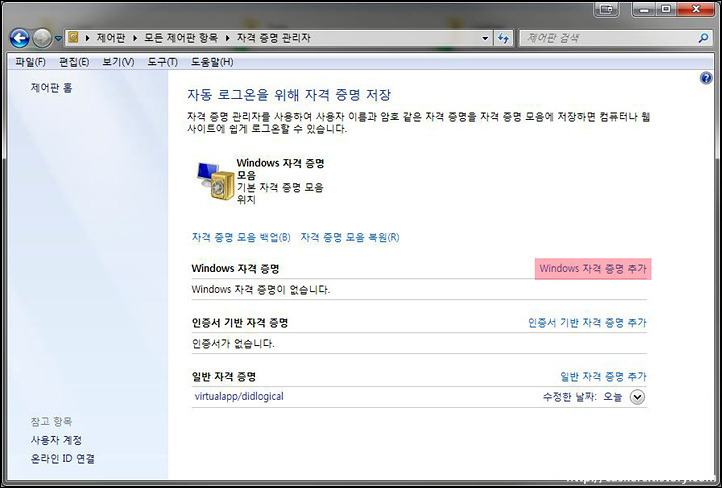This screenshot has width=722, height=488.
Task: Select the virtualapp/didlogical credential entry
Action: 239,396
